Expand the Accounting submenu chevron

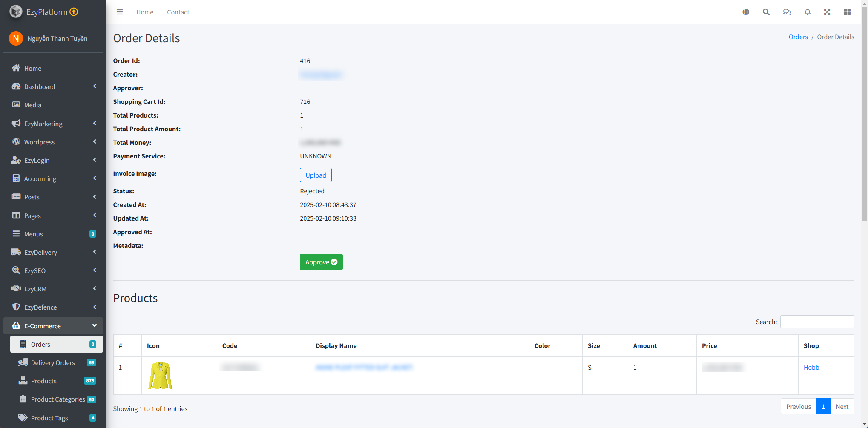[x=95, y=178]
